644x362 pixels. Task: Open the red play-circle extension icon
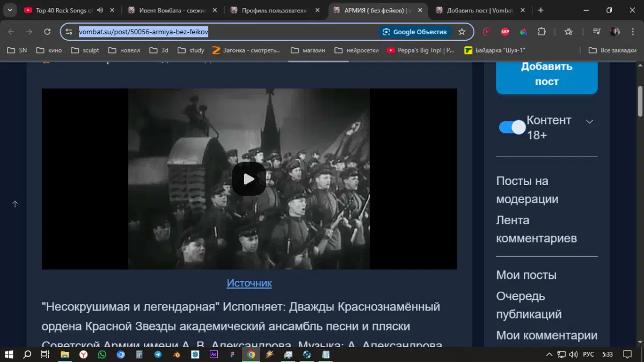pyautogui.click(x=487, y=32)
